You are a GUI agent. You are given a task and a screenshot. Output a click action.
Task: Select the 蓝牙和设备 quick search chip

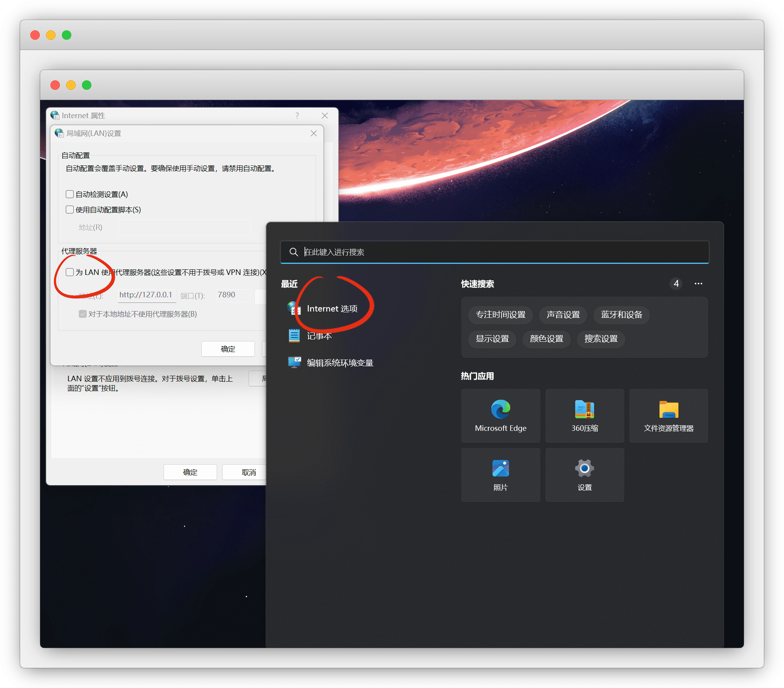[621, 315]
